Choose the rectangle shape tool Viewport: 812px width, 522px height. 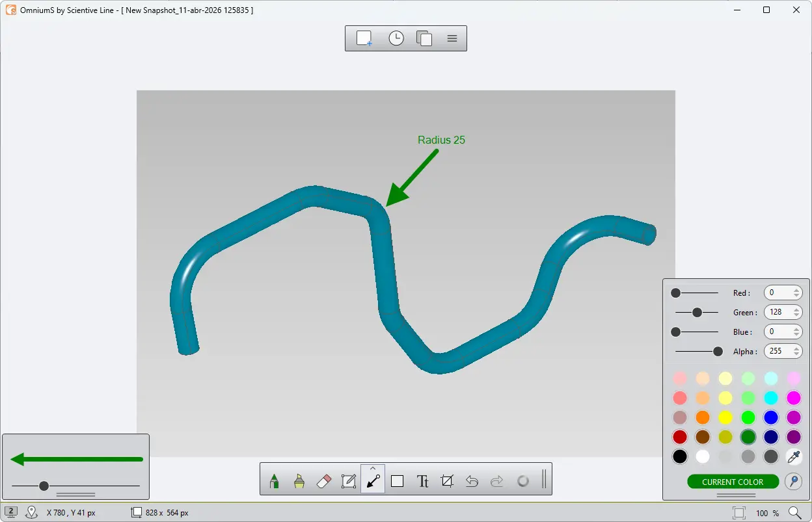pyautogui.click(x=398, y=481)
